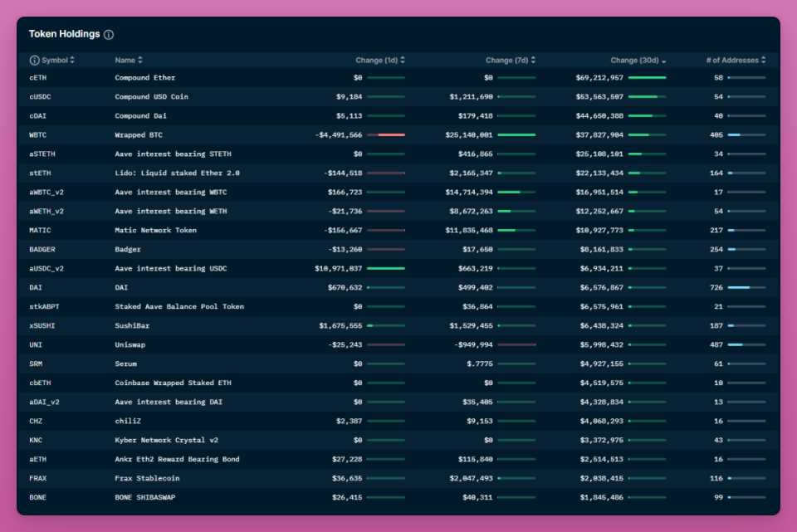
Task: Click the info icon beside Token Holdings title
Action: 109,35
